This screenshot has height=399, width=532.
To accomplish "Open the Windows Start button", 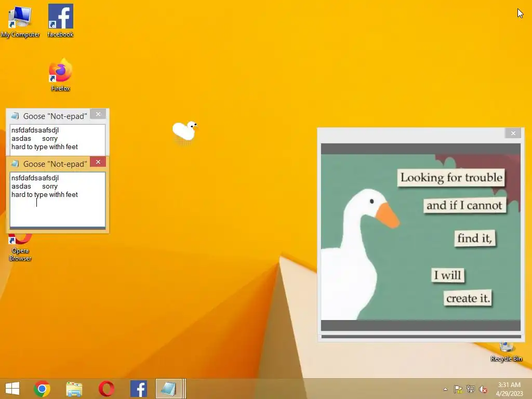I will (x=12, y=389).
